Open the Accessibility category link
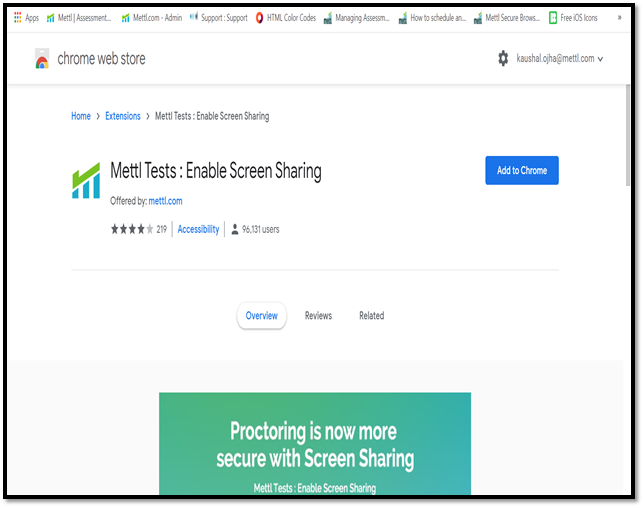This screenshot has width=644, height=508. (198, 229)
